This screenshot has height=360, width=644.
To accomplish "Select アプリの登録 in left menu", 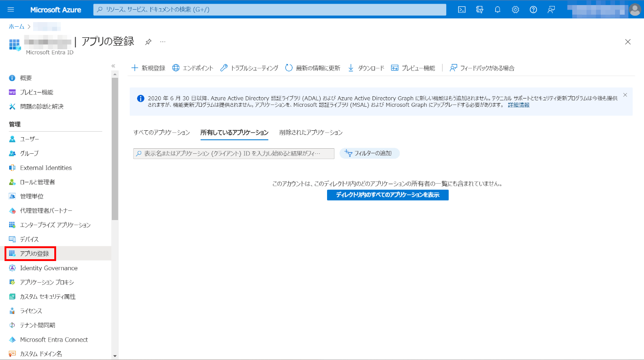I will click(x=56, y=253).
